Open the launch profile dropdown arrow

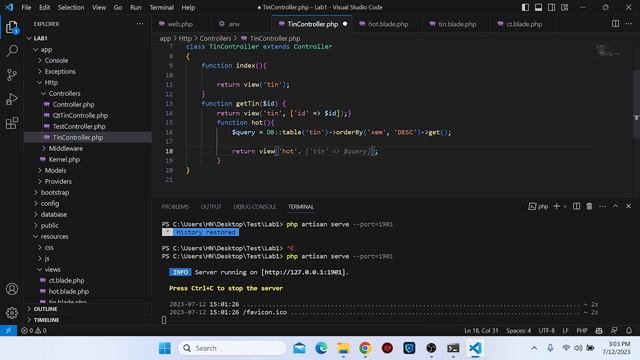pos(565,207)
